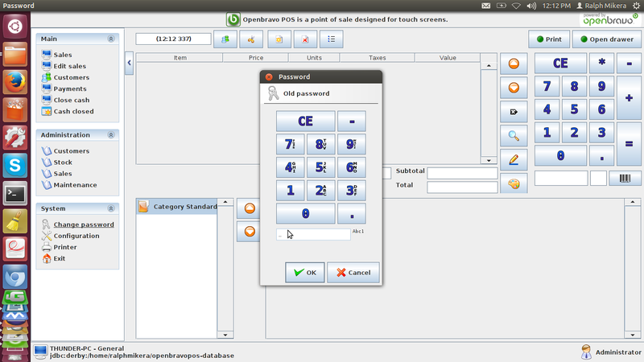The width and height of the screenshot is (644, 362).
Task: Click the multiply asterisk key on main keypad
Action: [x=601, y=64]
